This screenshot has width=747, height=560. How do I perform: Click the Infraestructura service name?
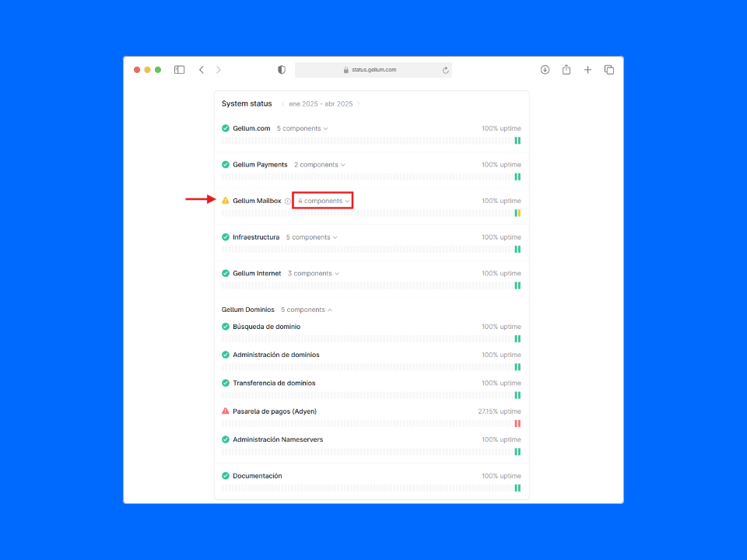point(256,236)
